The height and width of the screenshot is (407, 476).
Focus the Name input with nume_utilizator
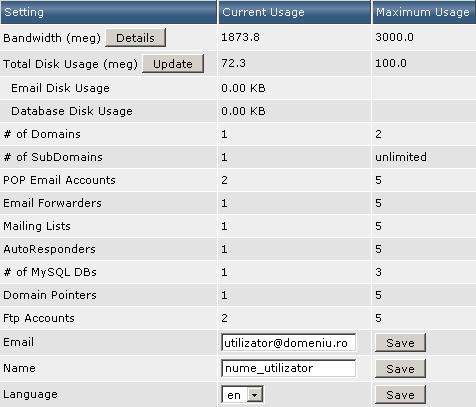pyautogui.click(x=288, y=368)
